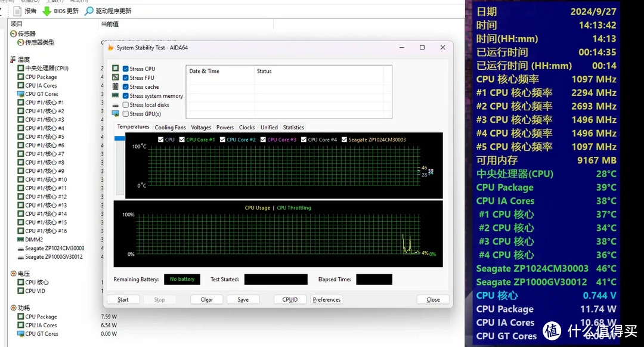This screenshot has width=644, height=347.
Task: Click the Date & Time column header
Action: click(220, 71)
